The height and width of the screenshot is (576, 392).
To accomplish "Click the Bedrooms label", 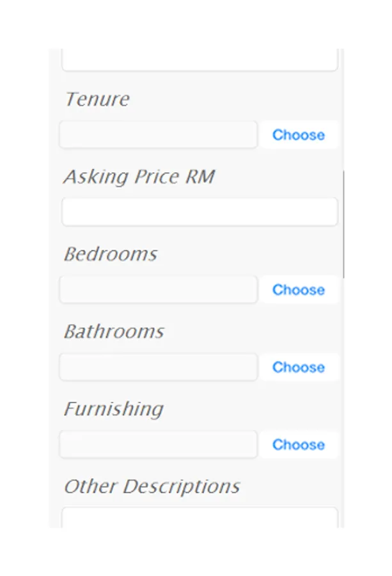I will tap(111, 254).
